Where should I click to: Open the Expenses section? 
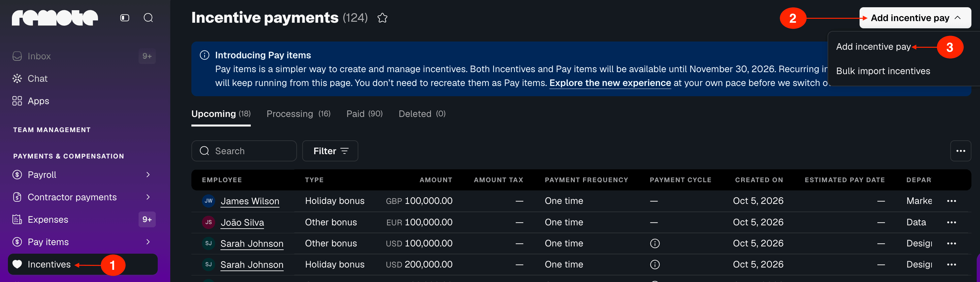[x=48, y=220]
